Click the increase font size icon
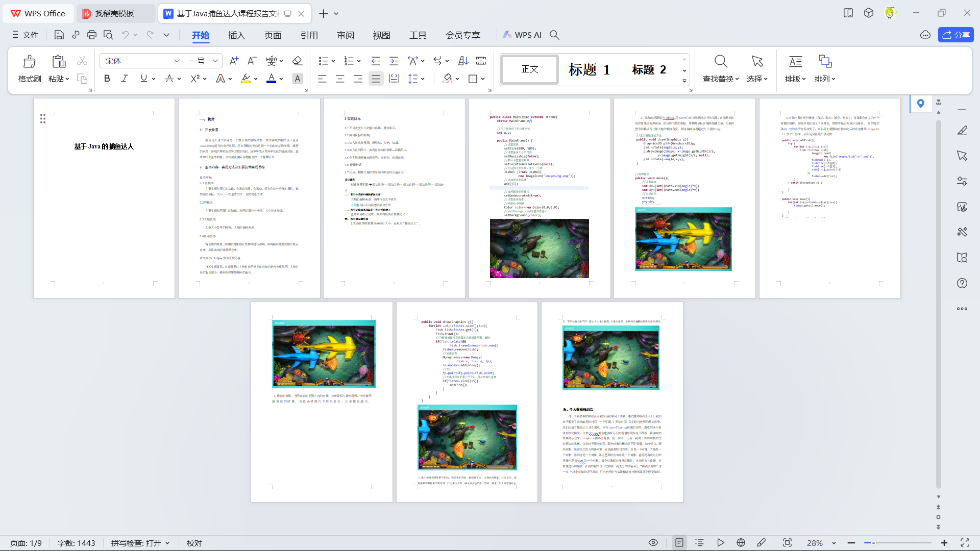Viewport: 980px width, 551px height. (x=234, y=61)
